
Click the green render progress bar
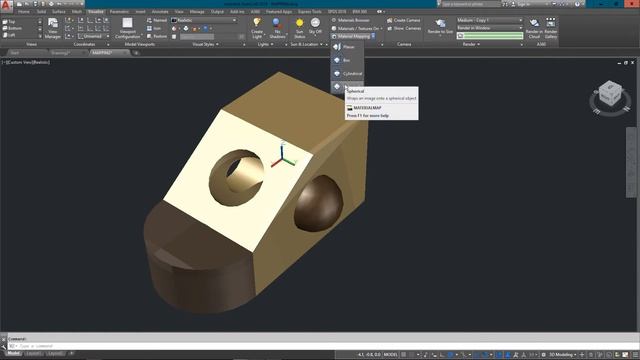(x=489, y=36)
